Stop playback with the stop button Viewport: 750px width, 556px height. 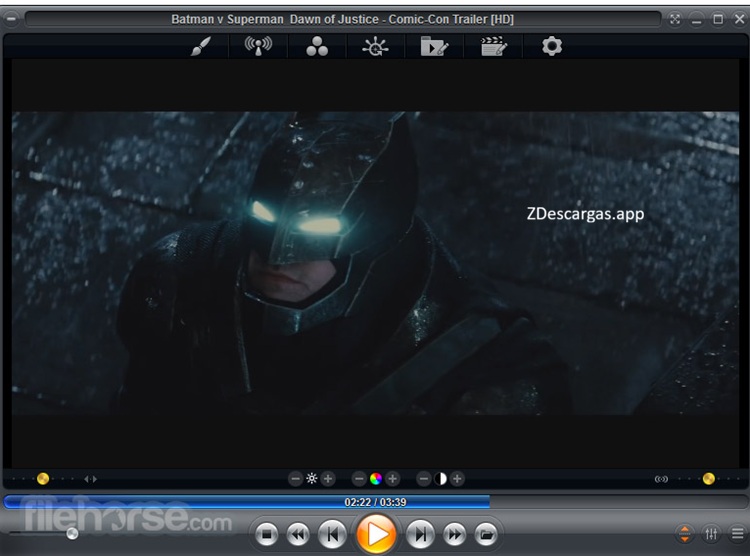[x=266, y=534]
